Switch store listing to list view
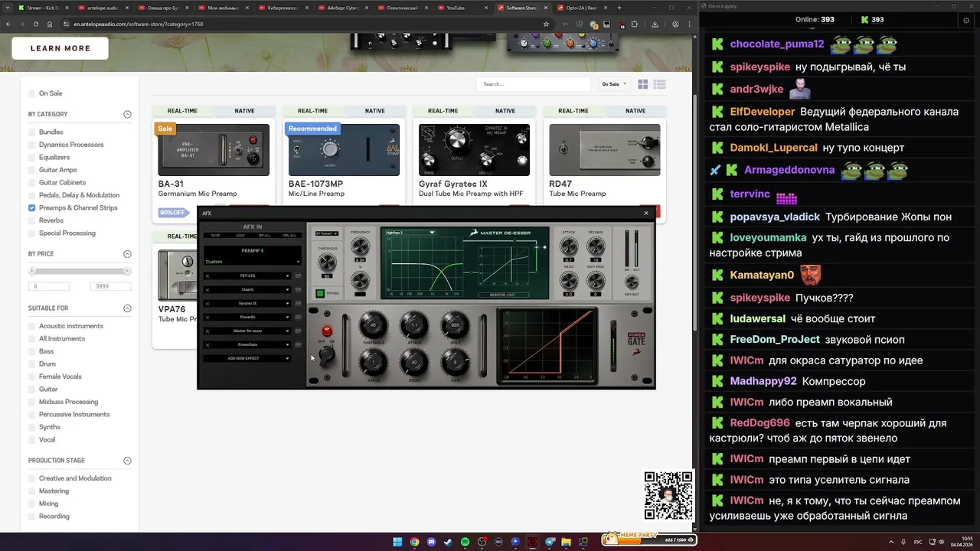The image size is (980, 551). tap(660, 84)
